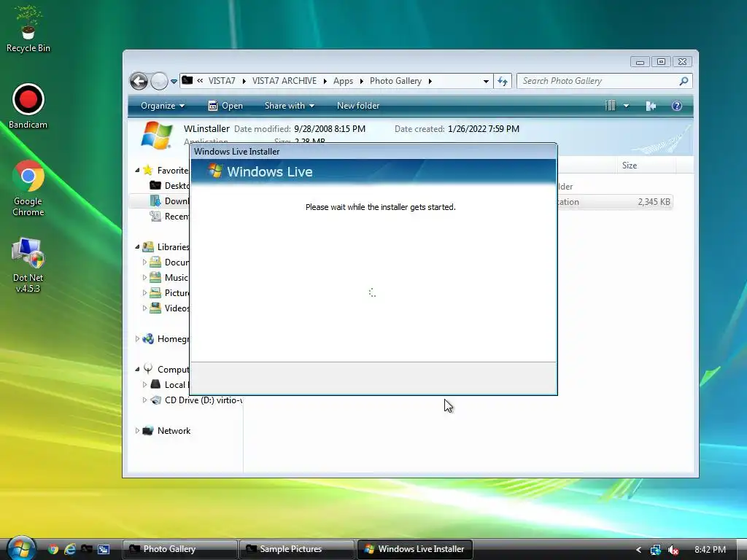This screenshot has width=747, height=560.
Task: Launch Chrome from the quick launch bar
Action: [x=53, y=549]
